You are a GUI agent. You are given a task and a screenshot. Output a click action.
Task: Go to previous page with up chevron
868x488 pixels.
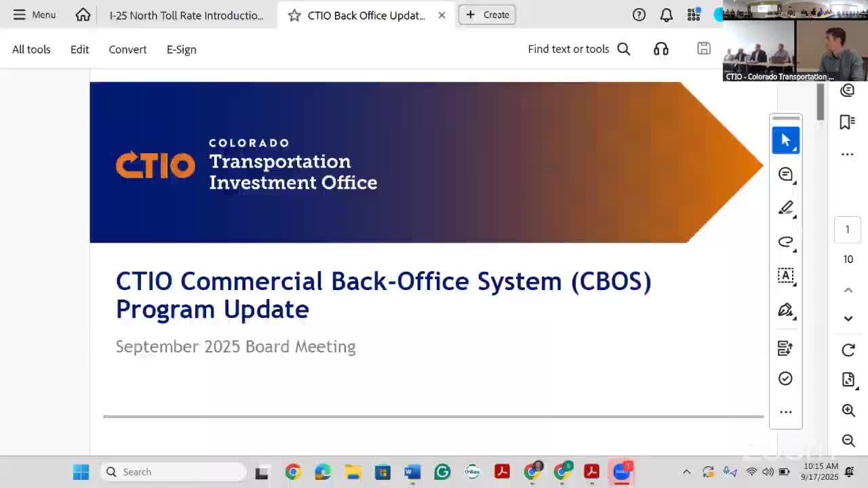coord(848,290)
